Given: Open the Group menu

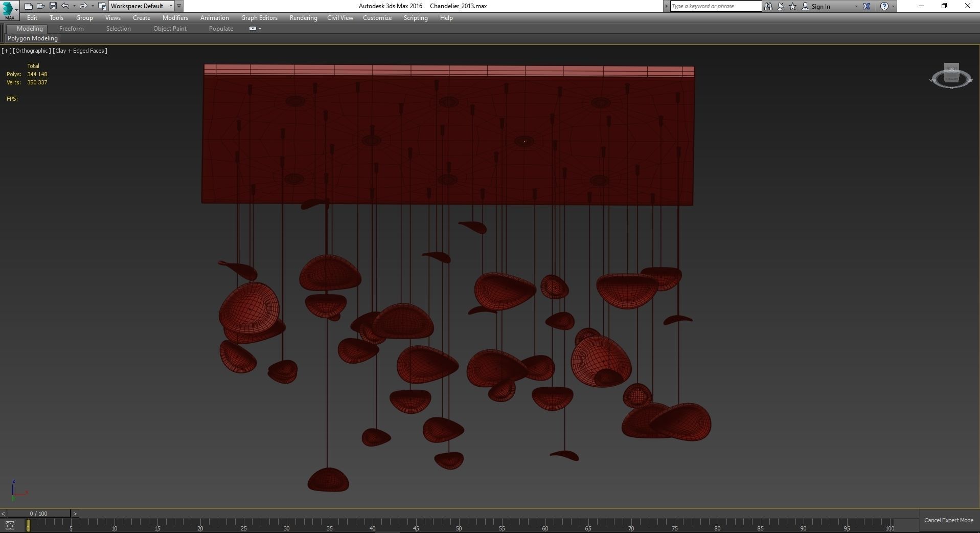Looking at the screenshot, I should [84, 18].
